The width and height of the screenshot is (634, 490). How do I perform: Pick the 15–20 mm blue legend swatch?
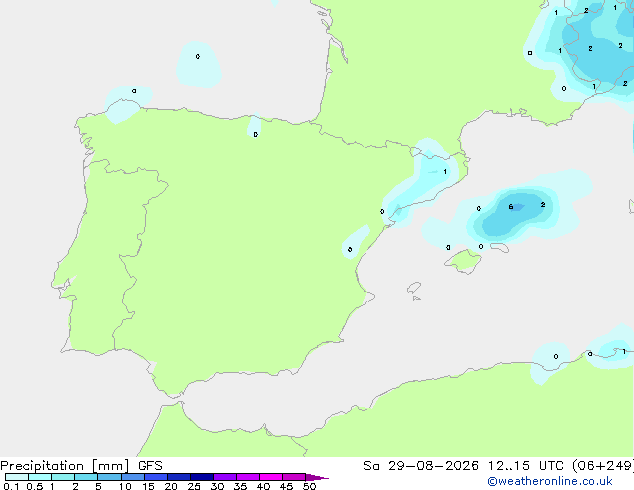pos(156,477)
